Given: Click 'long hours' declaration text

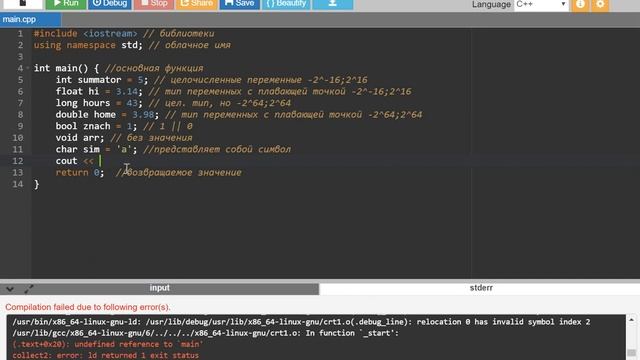Looking at the screenshot, I should point(83,103).
